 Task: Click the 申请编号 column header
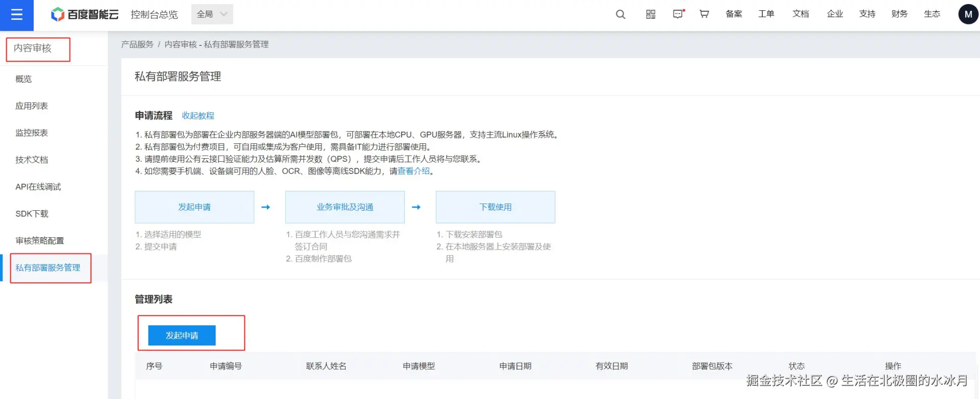point(226,366)
